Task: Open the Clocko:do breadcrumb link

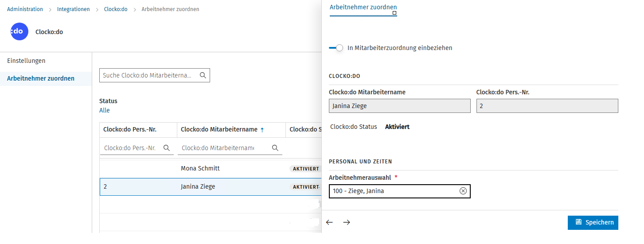Action: click(x=116, y=9)
